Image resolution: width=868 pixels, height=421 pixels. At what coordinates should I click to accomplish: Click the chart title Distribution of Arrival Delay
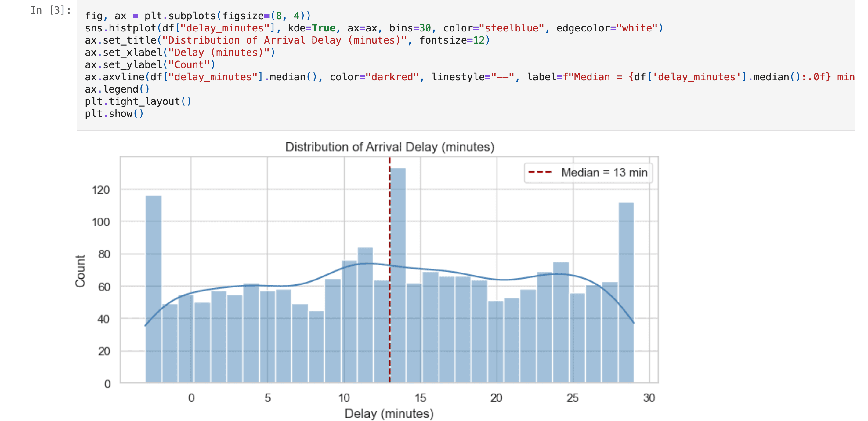[389, 147]
